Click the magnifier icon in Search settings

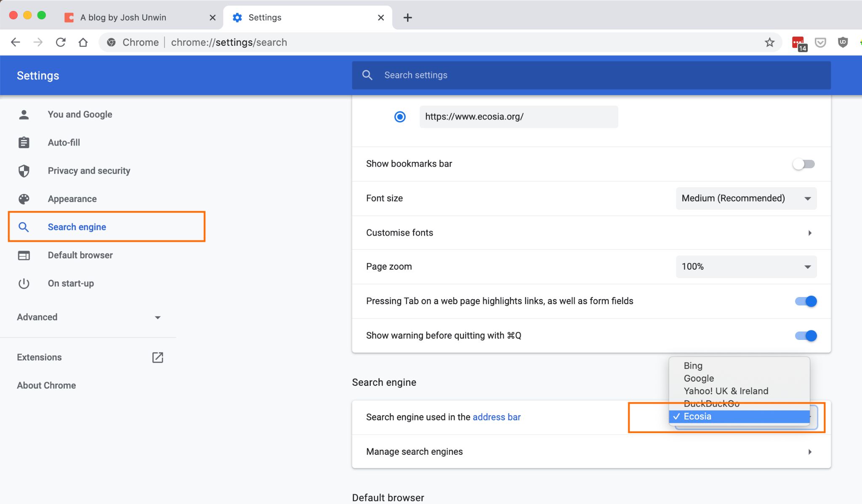pyautogui.click(x=367, y=75)
